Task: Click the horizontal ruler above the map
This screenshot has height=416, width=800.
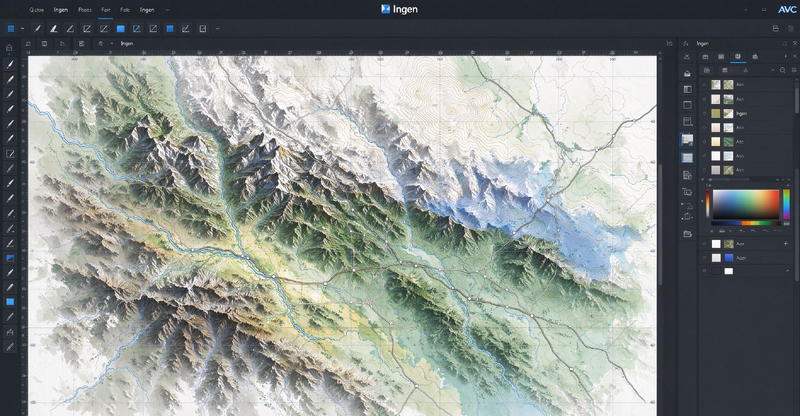Action: pyautogui.click(x=342, y=53)
